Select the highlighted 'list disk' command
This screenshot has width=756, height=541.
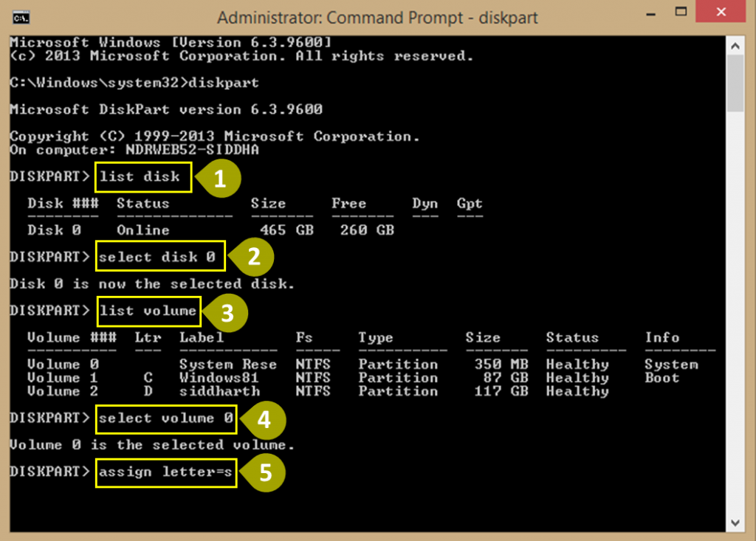point(142,177)
